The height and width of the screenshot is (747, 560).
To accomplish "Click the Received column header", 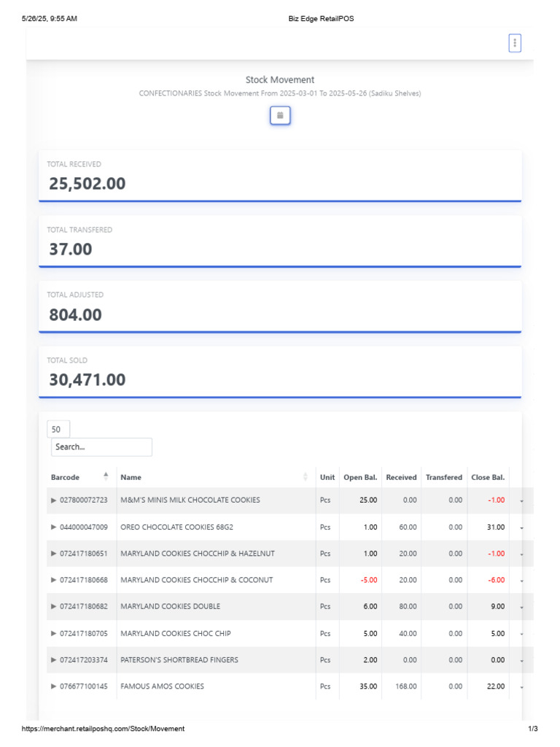I will [x=402, y=477].
